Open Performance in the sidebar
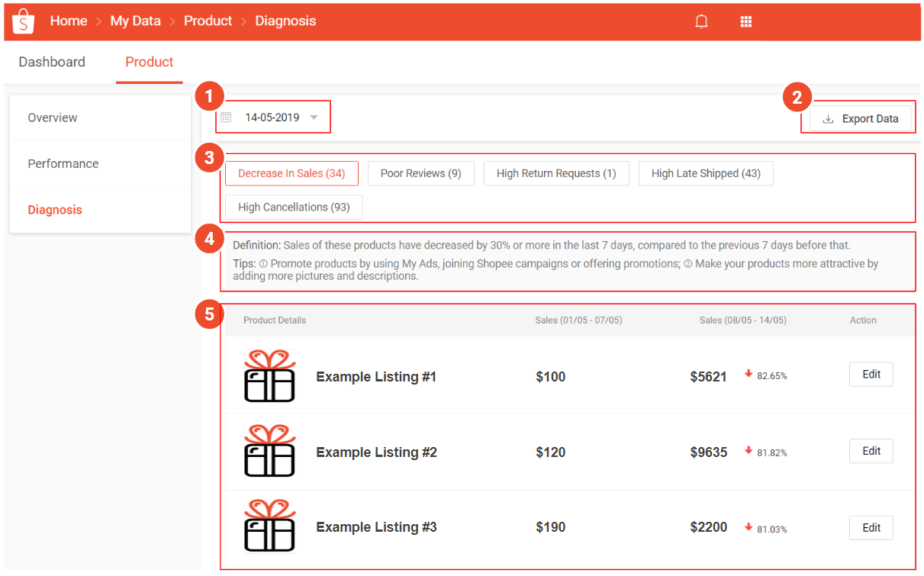This screenshot has height=576, width=924. pos(63,163)
